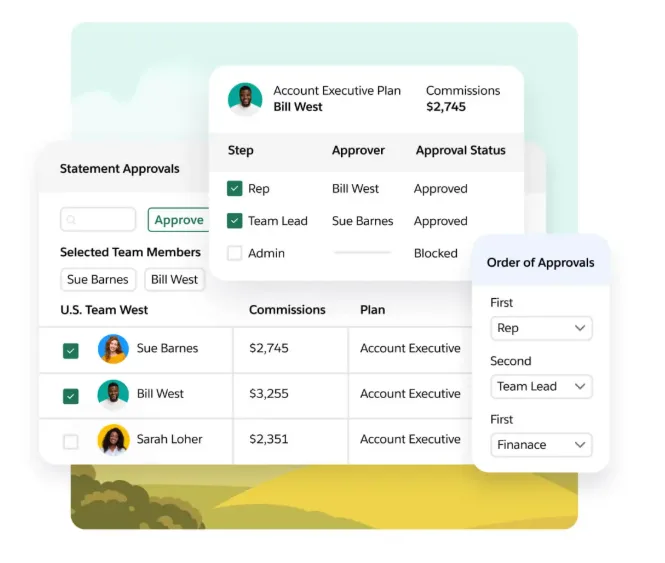Click the search magnifier icon
Viewport: 665px width, 563px height.
pos(71,220)
